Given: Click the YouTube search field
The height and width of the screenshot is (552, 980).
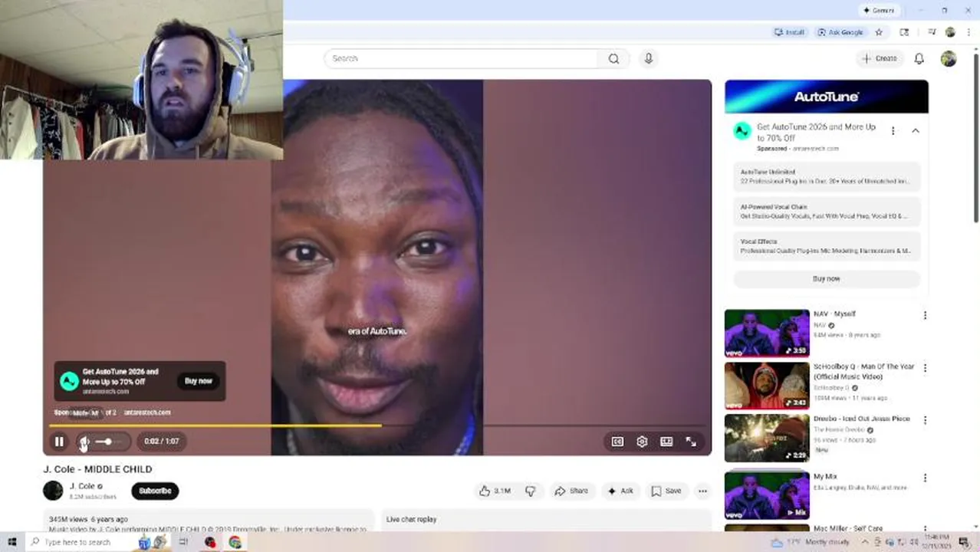Looking at the screenshot, I should (461, 58).
